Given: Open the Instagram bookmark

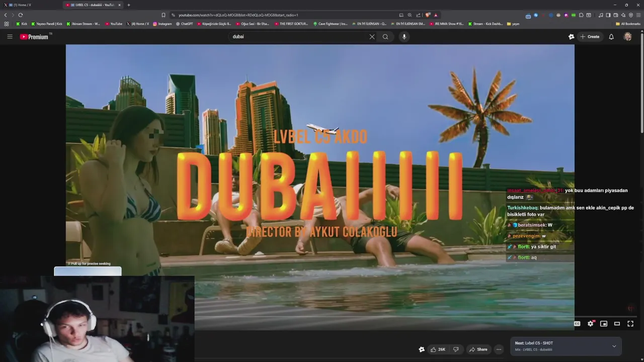Looking at the screenshot, I should pos(162,24).
